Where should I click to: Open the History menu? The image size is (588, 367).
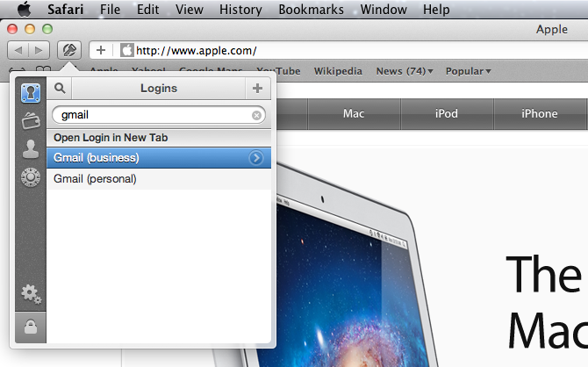click(240, 10)
